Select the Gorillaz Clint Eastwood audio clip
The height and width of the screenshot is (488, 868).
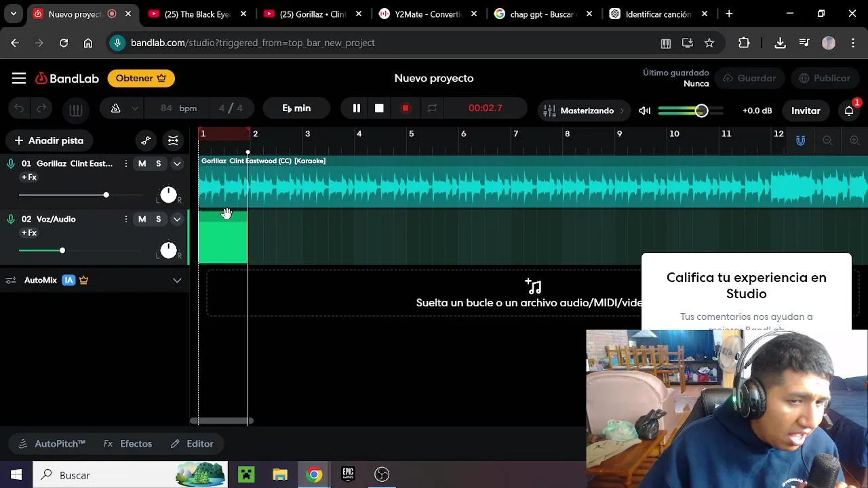(533, 182)
